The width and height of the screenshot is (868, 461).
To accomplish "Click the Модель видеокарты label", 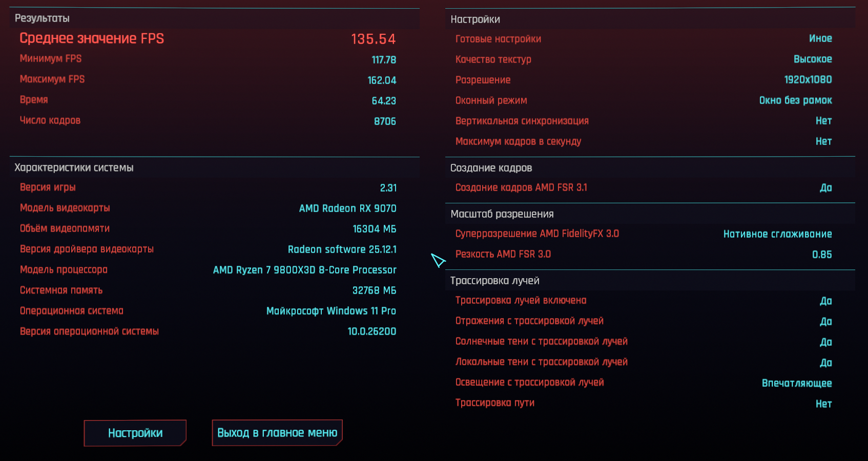I will pyautogui.click(x=65, y=208).
